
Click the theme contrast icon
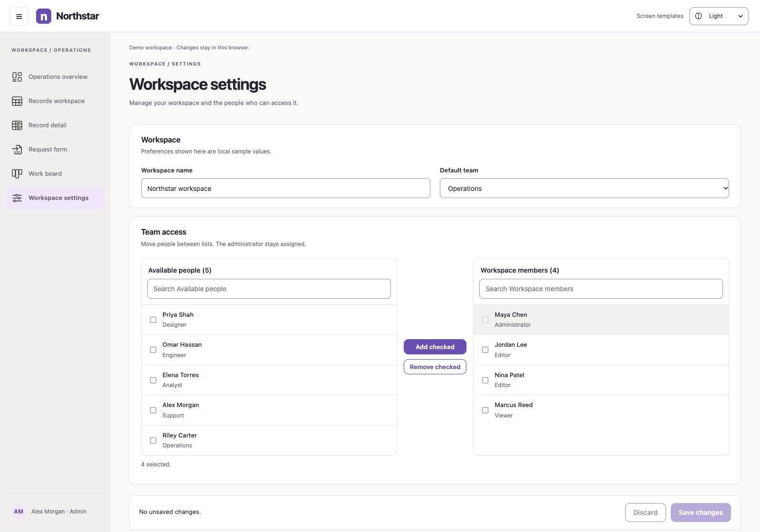click(699, 16)
